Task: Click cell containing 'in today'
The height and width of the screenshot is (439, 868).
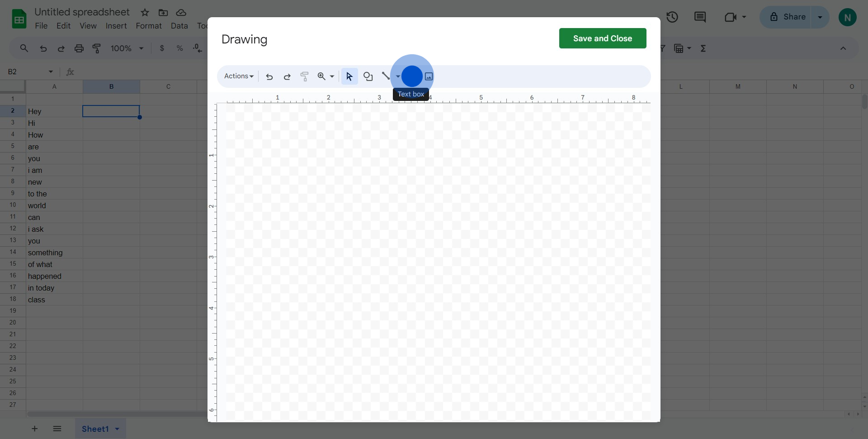Action: click(54, 288)
